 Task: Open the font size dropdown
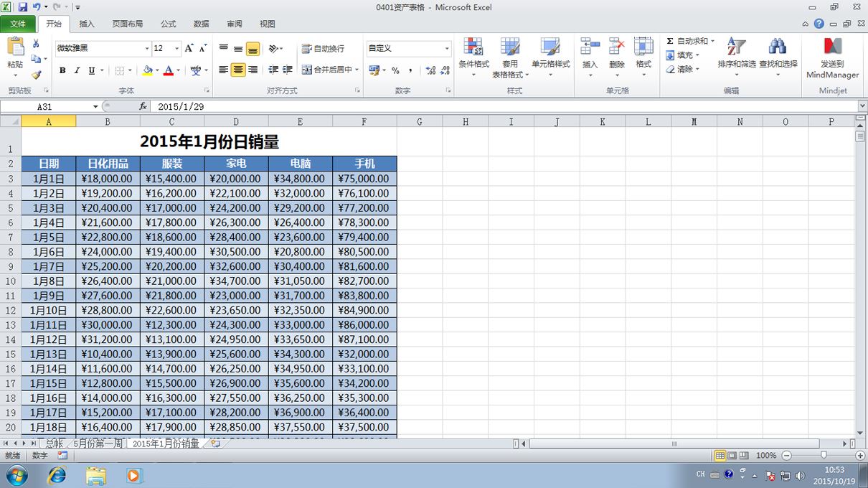point(176,49)
